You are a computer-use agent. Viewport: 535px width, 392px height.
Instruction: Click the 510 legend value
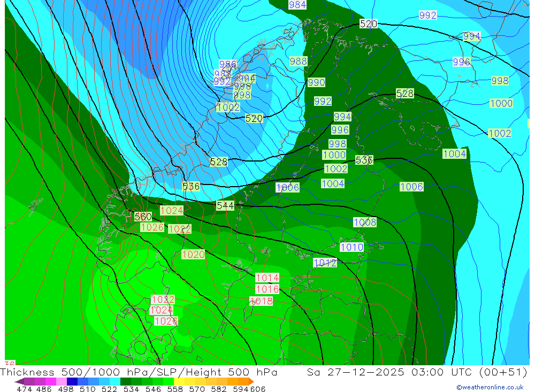[x=87, y=389]
